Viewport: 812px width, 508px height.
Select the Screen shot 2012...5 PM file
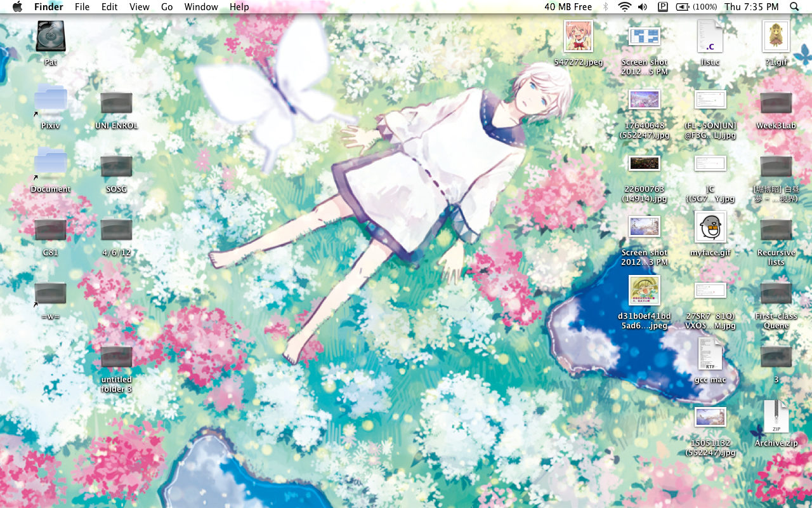645,36
